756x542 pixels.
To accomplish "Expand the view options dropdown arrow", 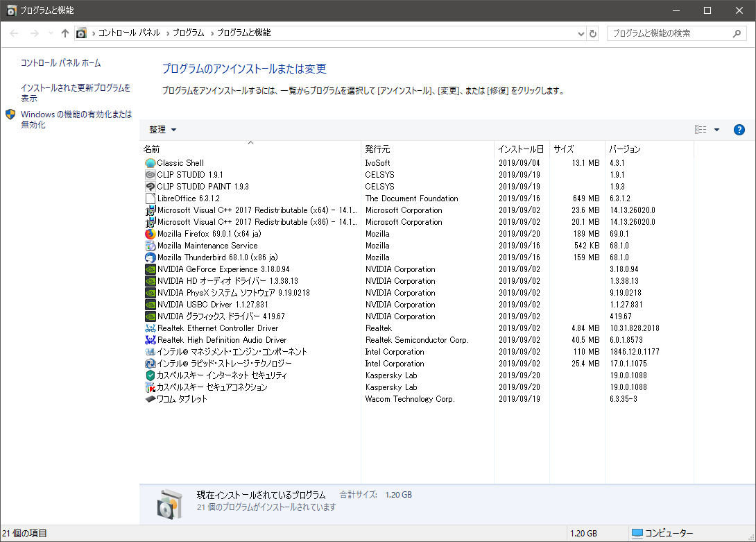I will point(716,130).
